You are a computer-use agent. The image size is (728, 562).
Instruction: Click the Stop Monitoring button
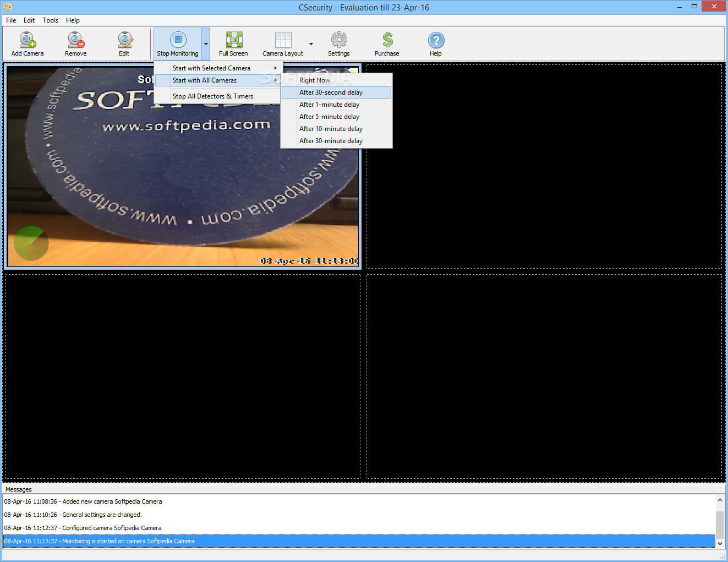point(178,44)
